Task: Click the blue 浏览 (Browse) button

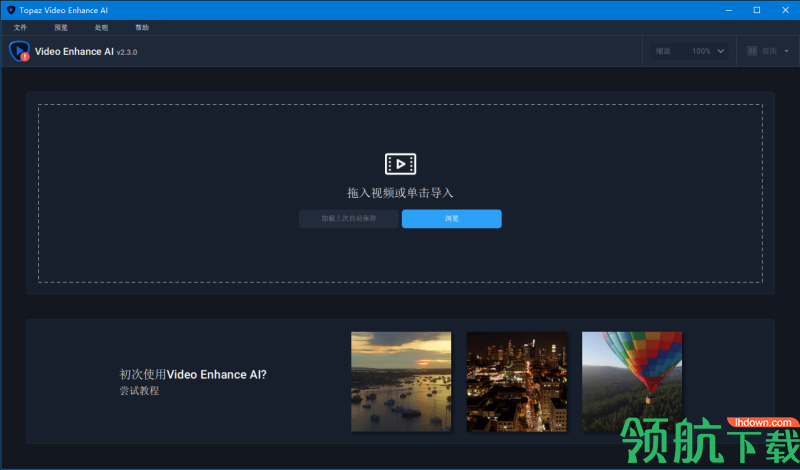Action: 452,218
